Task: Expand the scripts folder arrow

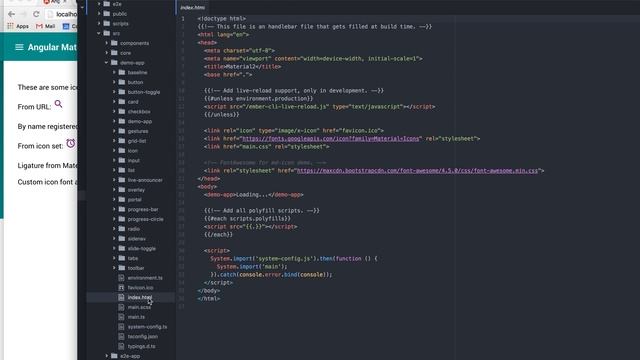Action: point(99,24)
